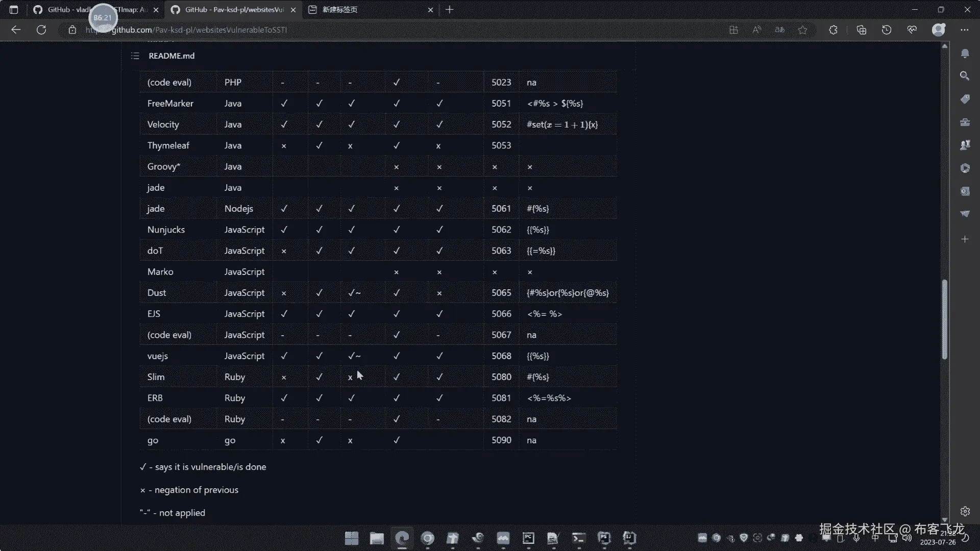The width and height of the screenshot is (980, 551).
Task: Open the browser history clock icon
Action: pos(887,30)
